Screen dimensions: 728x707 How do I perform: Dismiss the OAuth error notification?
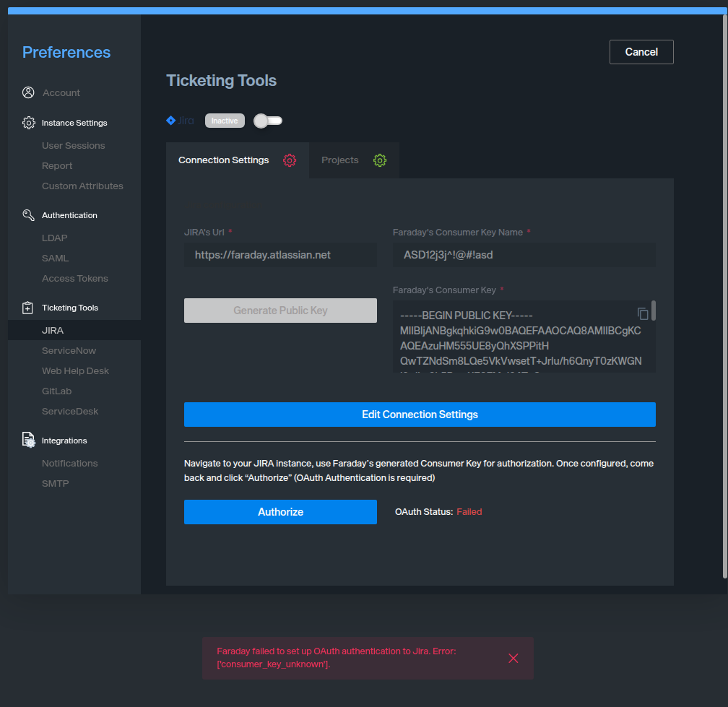click(513, 658)
